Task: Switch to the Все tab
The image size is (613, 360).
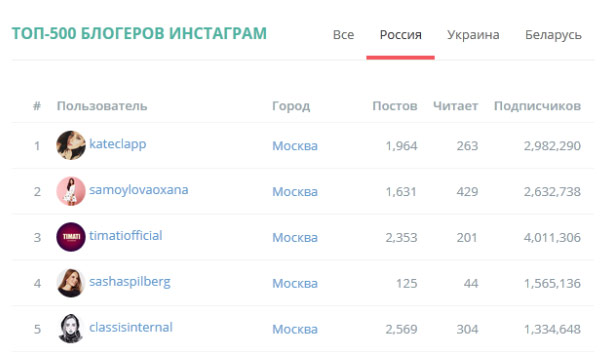Action: coord(343,35)
